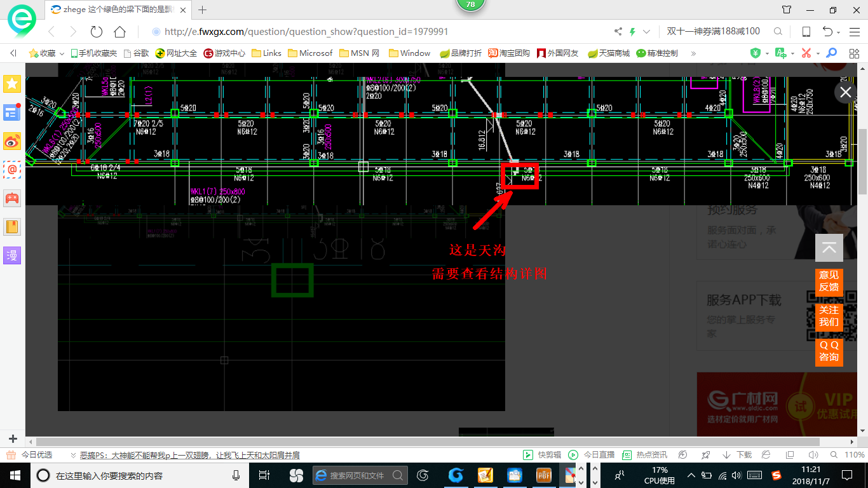The width and height of the screenshot is (868, 488).
Task: Open the 恶搞PS news headline link
Action: pyautogui.click(x=189, y=455)
